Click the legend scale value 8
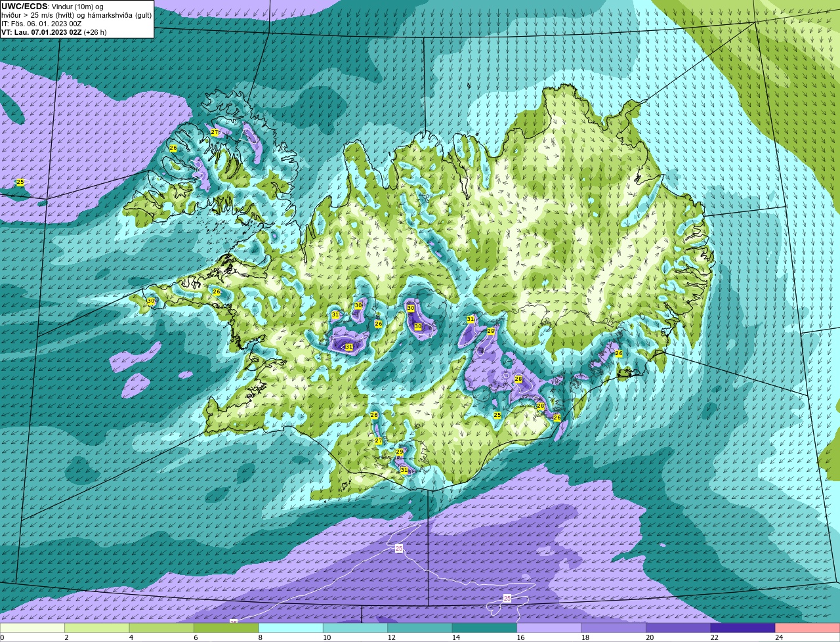 (x=260, y=637)
